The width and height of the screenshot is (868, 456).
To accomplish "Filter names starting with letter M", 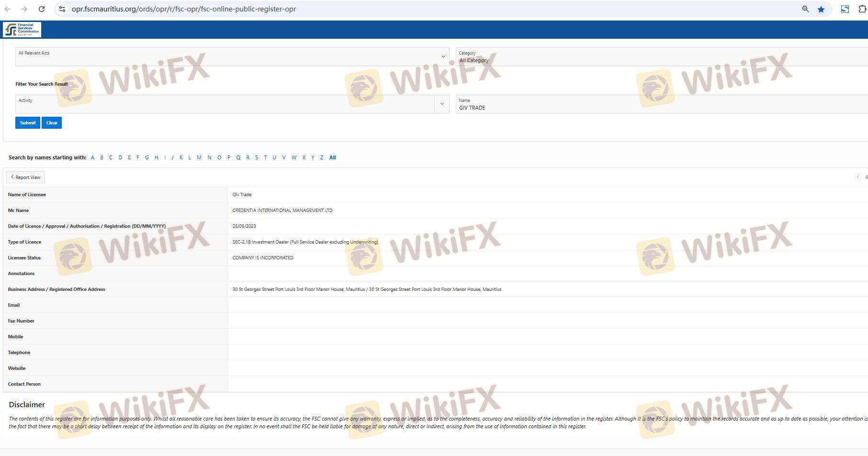I will click(199, 157).
